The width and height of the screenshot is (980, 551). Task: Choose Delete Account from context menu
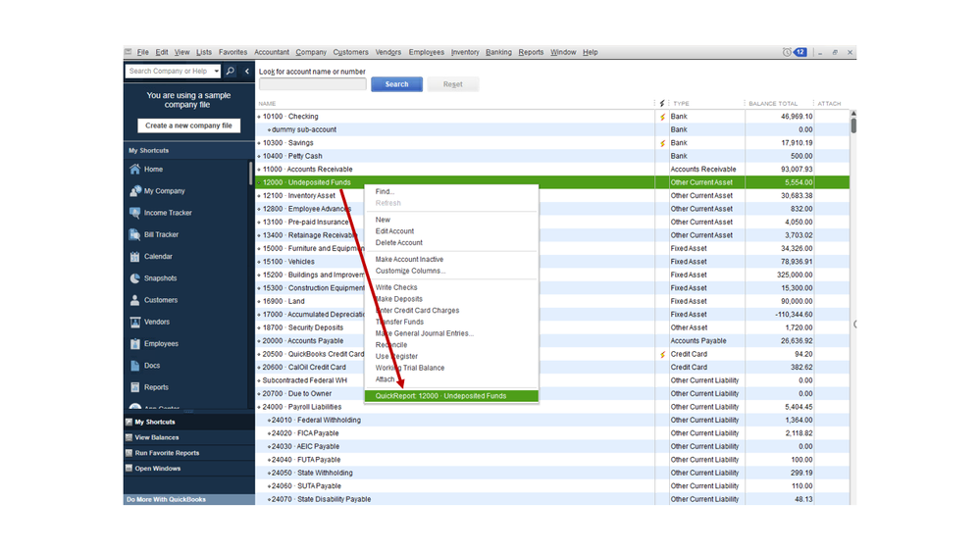click(x=398, y=243)
